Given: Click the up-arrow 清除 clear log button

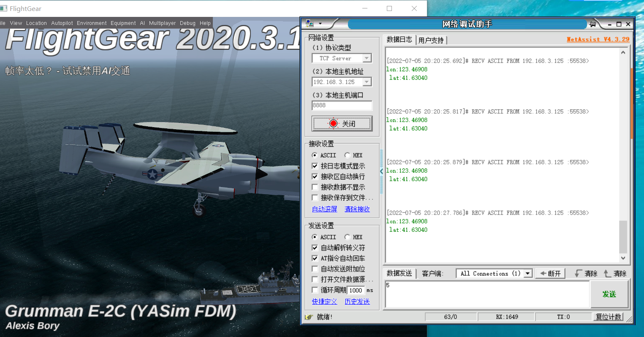Looking at the screenshot, I should coord(615,274).
